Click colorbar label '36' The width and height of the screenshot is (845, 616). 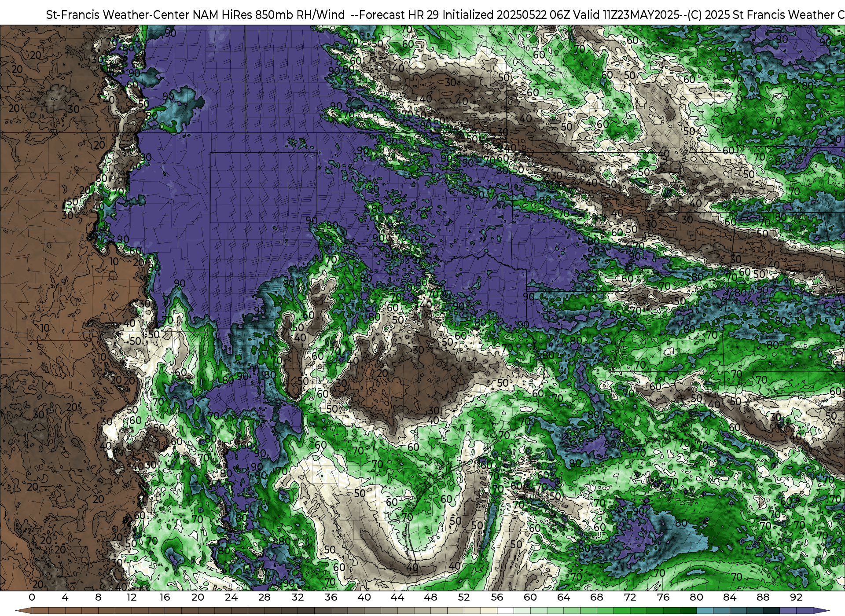point(331,598)
